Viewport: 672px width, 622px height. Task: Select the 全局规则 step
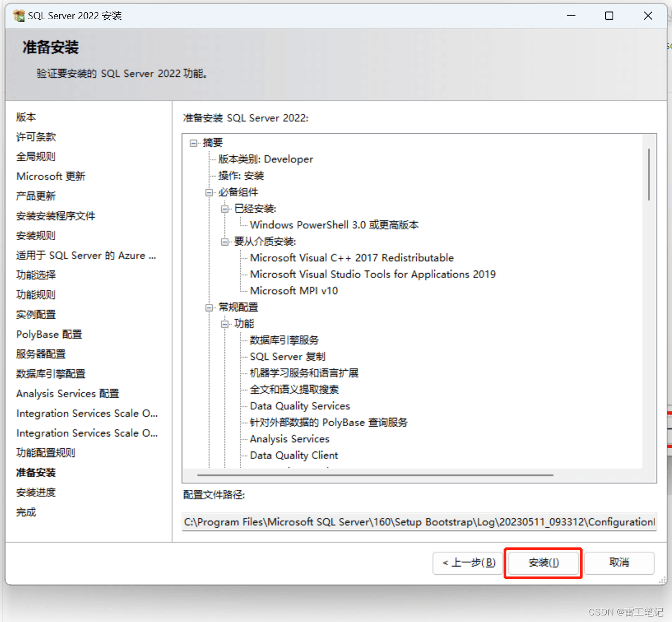(x=36, y=156)
